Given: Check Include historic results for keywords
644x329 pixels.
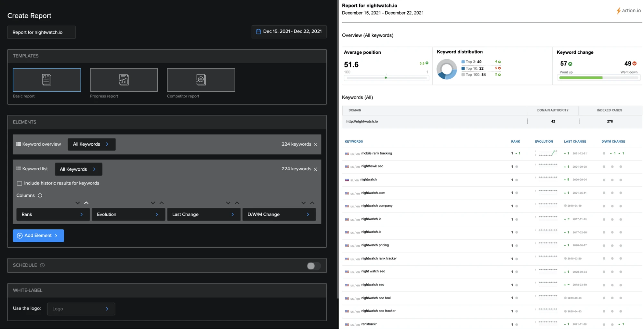Looking at the screenshot, I should (x=19, y=183).
